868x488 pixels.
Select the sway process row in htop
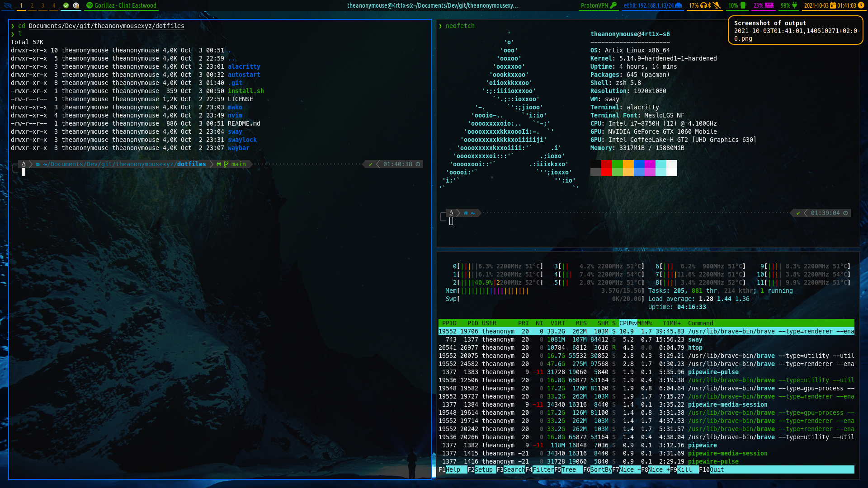point(646,339)
